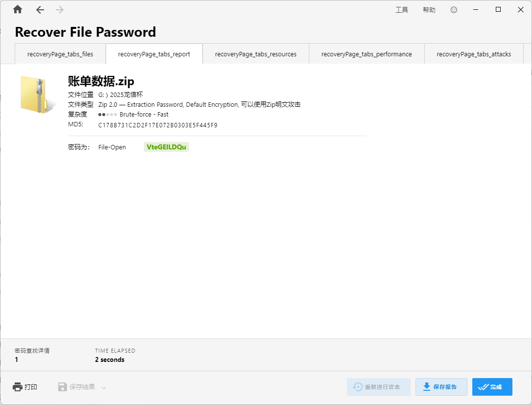This screenshot has height=405, width=532.
Task: Expand the 保存结果 dropdown arrow
Action: 104,387
